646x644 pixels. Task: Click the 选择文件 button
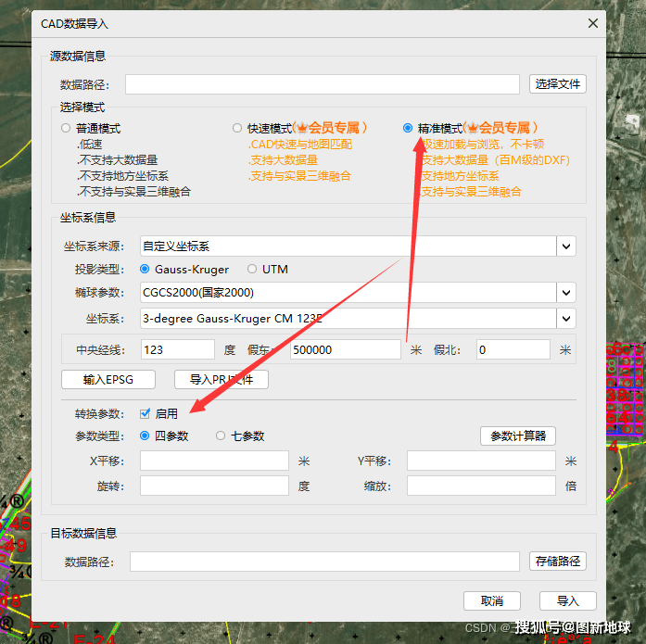[x=557, y=84]
